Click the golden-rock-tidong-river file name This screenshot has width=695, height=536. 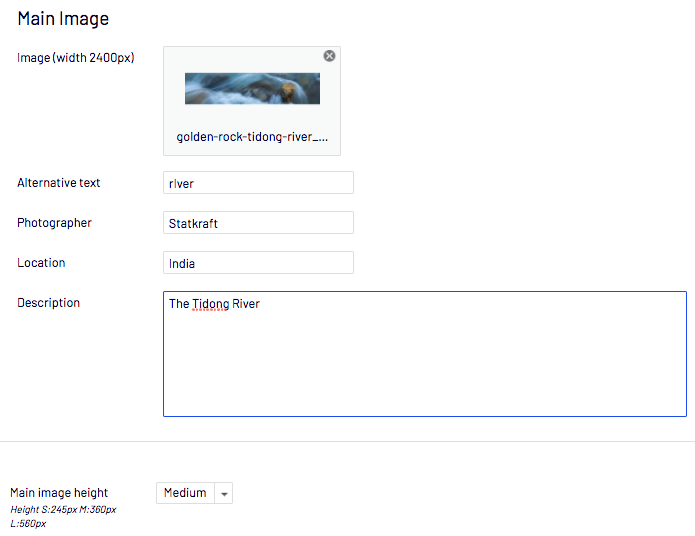[252, 137]
